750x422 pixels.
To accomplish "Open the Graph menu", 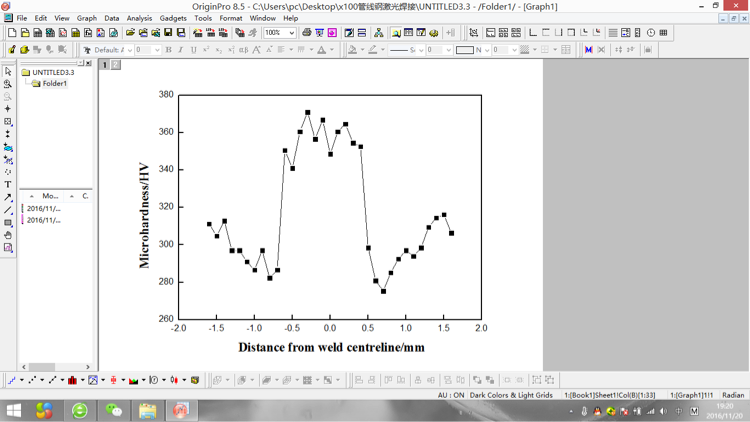I will 87,18.
